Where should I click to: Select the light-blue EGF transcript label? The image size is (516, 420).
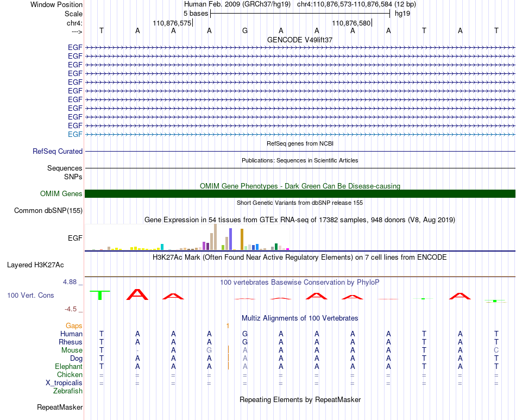[x=75, y=134]
